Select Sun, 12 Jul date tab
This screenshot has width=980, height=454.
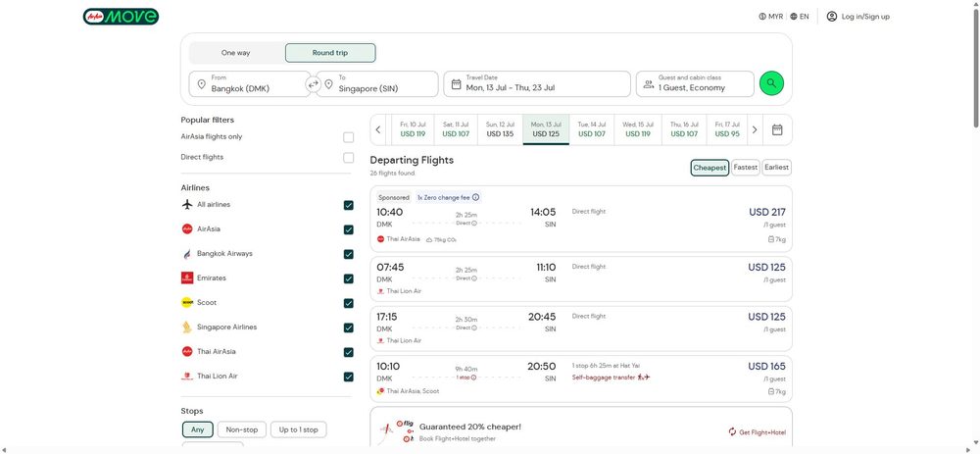pos(500,129)
